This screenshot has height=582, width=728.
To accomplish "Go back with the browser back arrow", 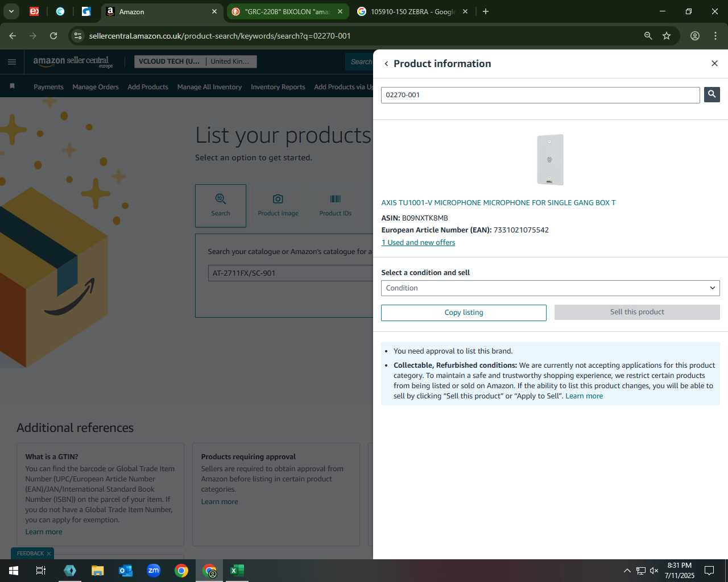I will 13,36.
